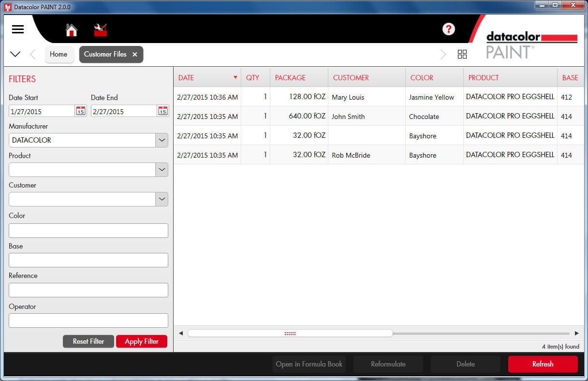Open the Product dropdown
The width and height of the screenshot is (588, 381).
[x=162, y=170]
